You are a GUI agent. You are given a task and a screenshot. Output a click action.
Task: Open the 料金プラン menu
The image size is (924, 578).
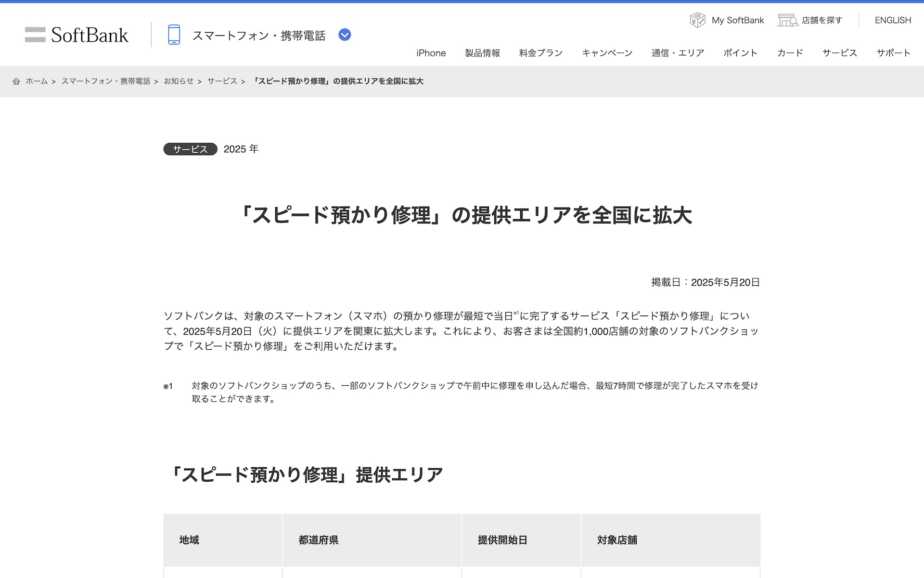(540, 53)
